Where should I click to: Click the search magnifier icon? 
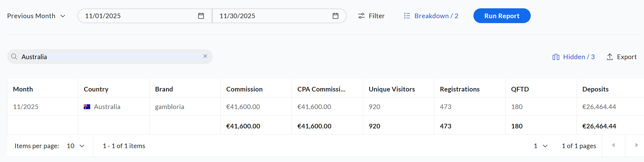pos(14,57)
